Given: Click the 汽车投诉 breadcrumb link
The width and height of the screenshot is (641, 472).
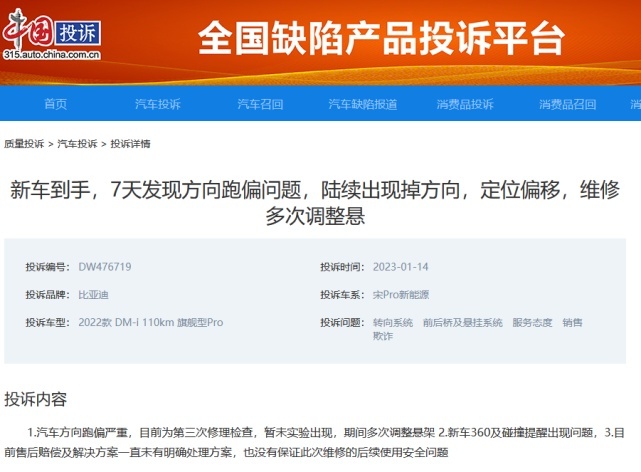Looking at the screenshot, I should click(77, 144).
